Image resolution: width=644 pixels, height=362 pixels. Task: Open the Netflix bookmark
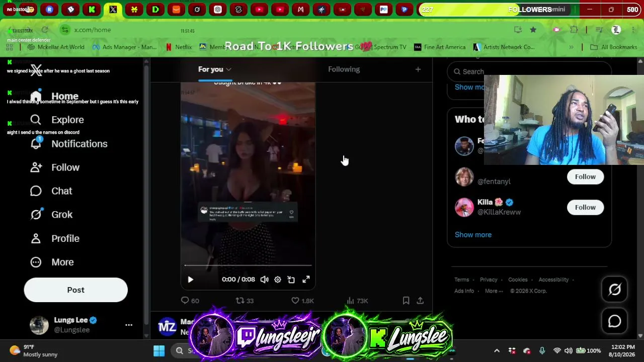[x=179, y=47]
